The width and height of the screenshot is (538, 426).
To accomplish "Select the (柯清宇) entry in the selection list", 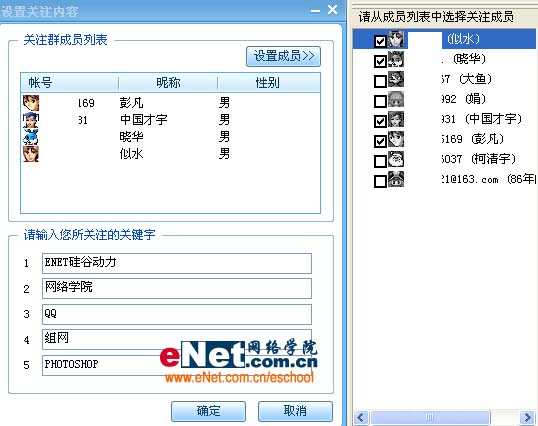I will (x=494, y=159).
